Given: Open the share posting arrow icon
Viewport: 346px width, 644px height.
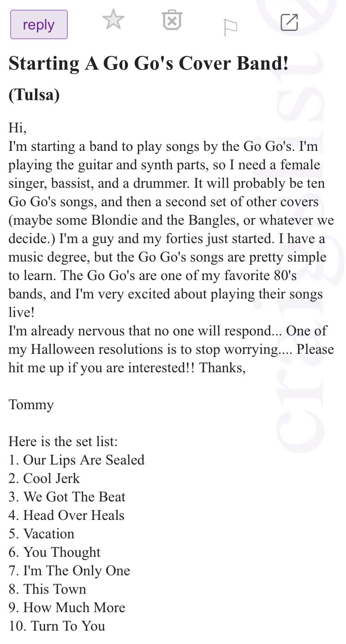Looking at the screenshot, I should pyautogui.click(x=289, y=22).
